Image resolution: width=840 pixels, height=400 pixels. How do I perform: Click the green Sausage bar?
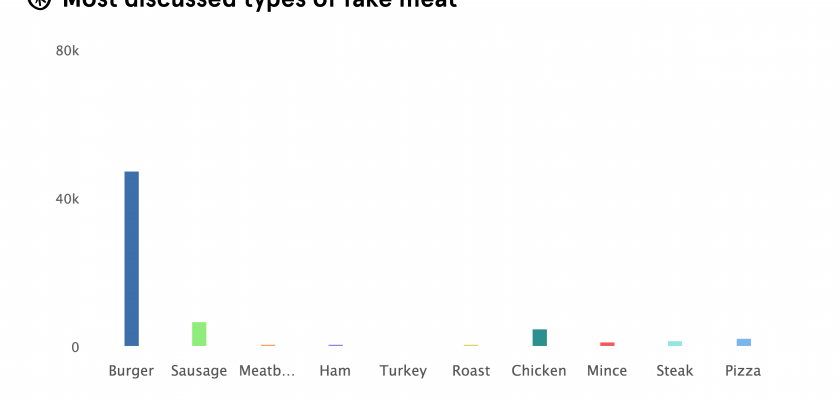coord(199,334)
